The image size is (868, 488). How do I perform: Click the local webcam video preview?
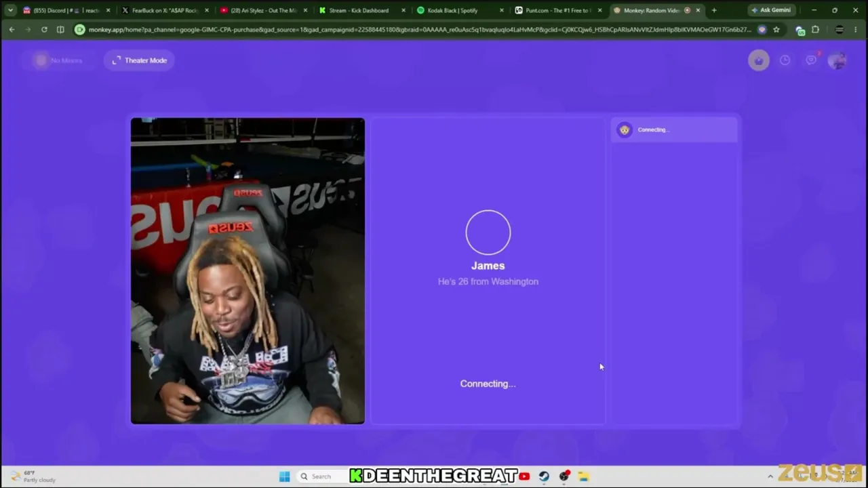(x=248, y=271)
